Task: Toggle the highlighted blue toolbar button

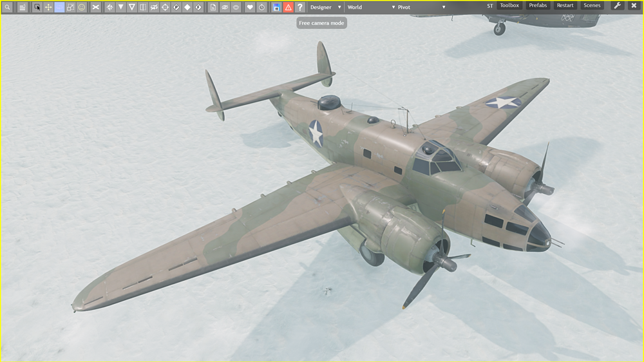Action: click(x=59, y=7)
